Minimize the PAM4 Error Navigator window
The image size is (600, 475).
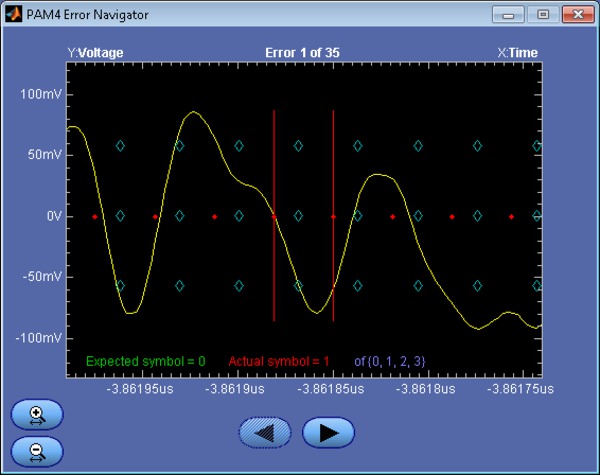click(x=514, y=15)
